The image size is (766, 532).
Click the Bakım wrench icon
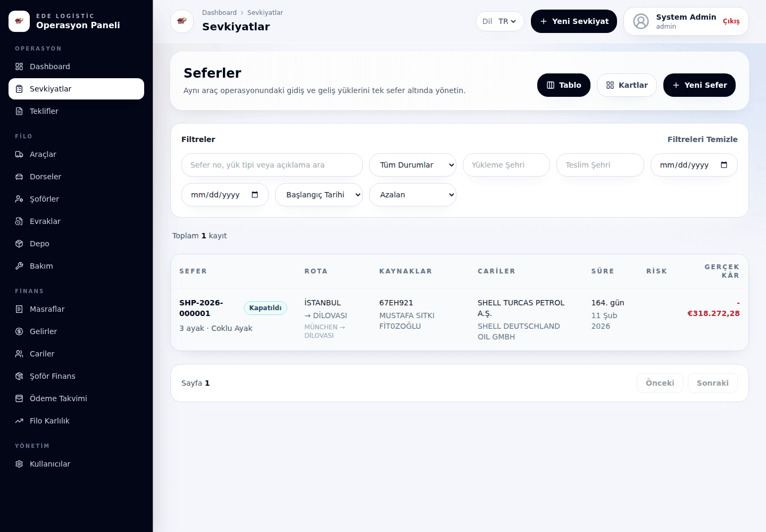(19, 266)
